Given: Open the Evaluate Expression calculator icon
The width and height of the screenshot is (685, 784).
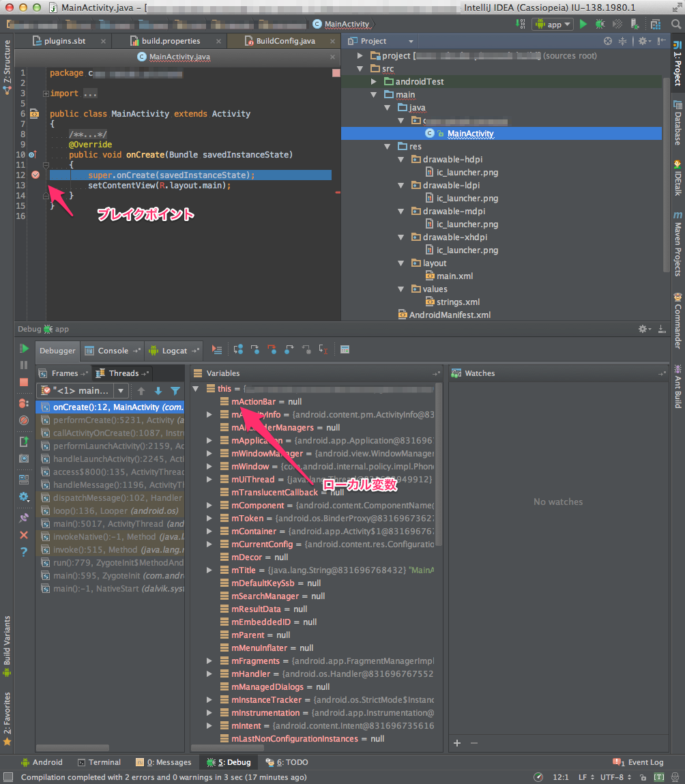Looking at the screenshot, I should pos(345,349).
